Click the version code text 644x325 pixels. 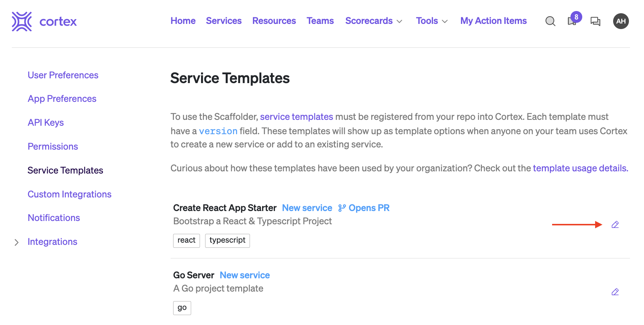(218, 131)
